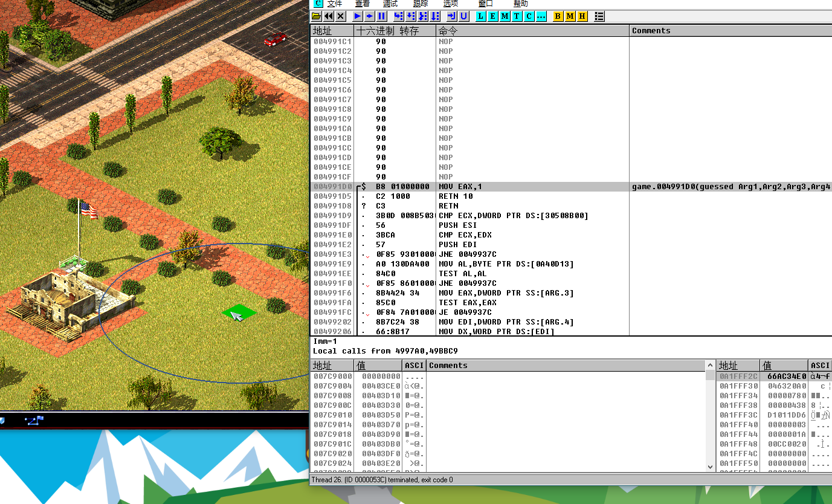Open the 查看 menu
The image size is (832, 504).
click(x=363, y=4)
